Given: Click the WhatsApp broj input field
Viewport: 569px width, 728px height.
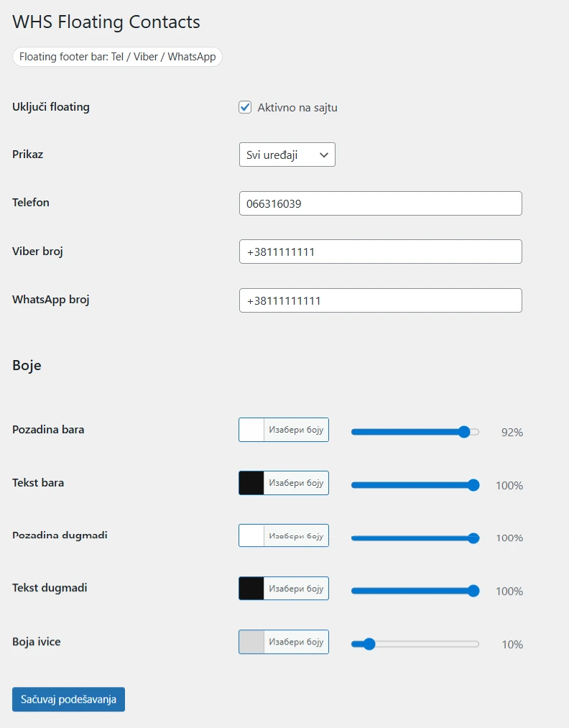Looking at the screenshot, I should (x=380, y=300).
